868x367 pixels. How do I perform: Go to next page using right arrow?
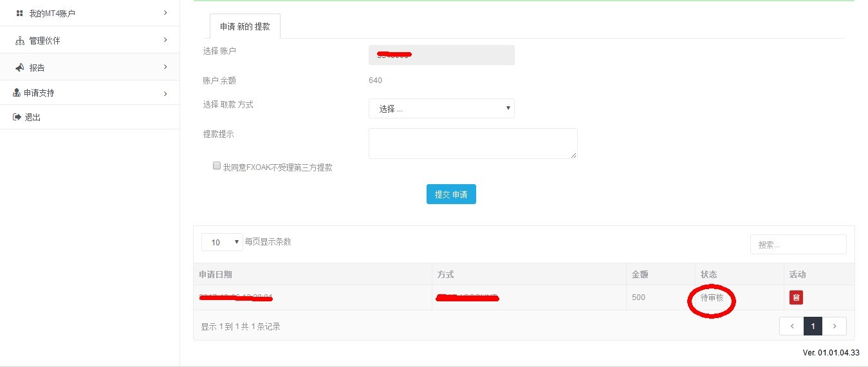835,326
